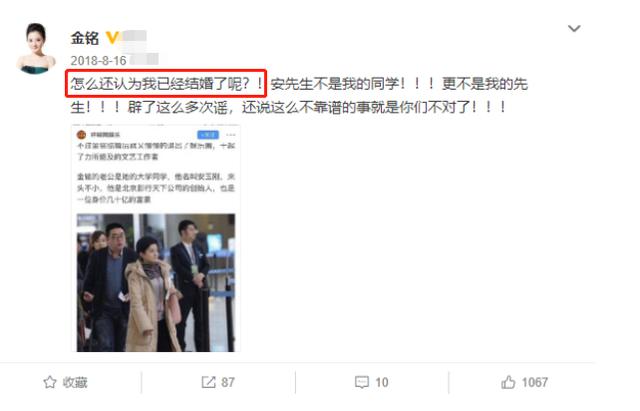Click the three-dots menu in attached image

point(231,135)
